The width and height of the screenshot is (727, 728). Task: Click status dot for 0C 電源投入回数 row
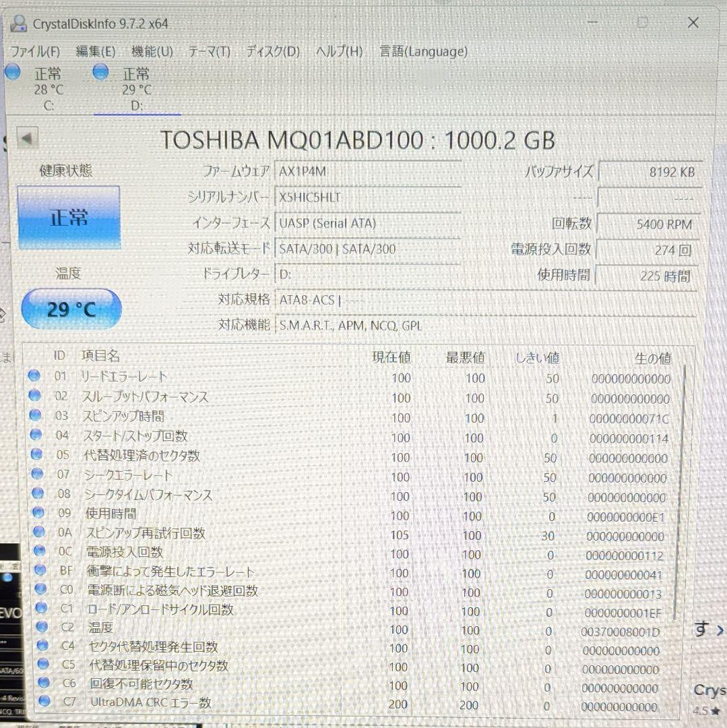[40, 551]
